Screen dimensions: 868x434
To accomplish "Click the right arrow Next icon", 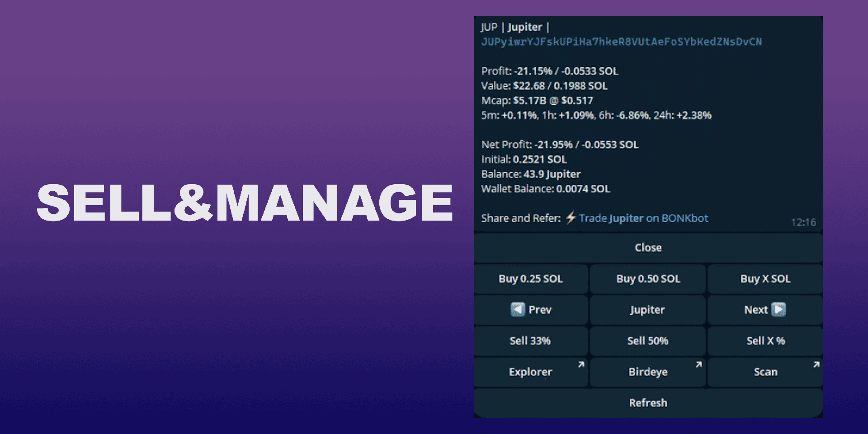I will [x=778, y=310].
